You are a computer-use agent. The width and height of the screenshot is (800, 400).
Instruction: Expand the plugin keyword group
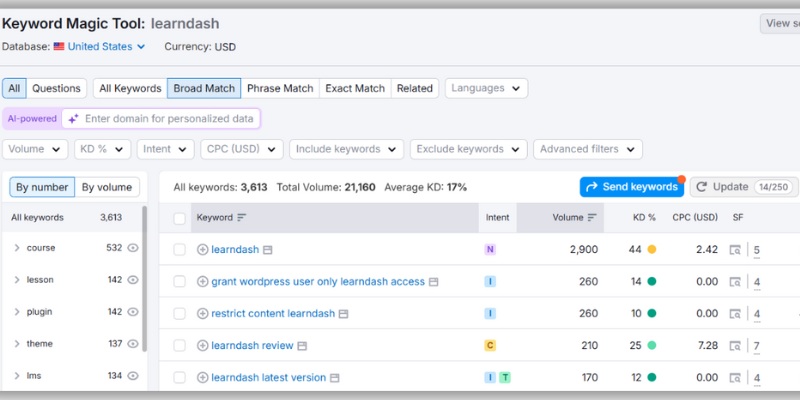click(17, 312)
